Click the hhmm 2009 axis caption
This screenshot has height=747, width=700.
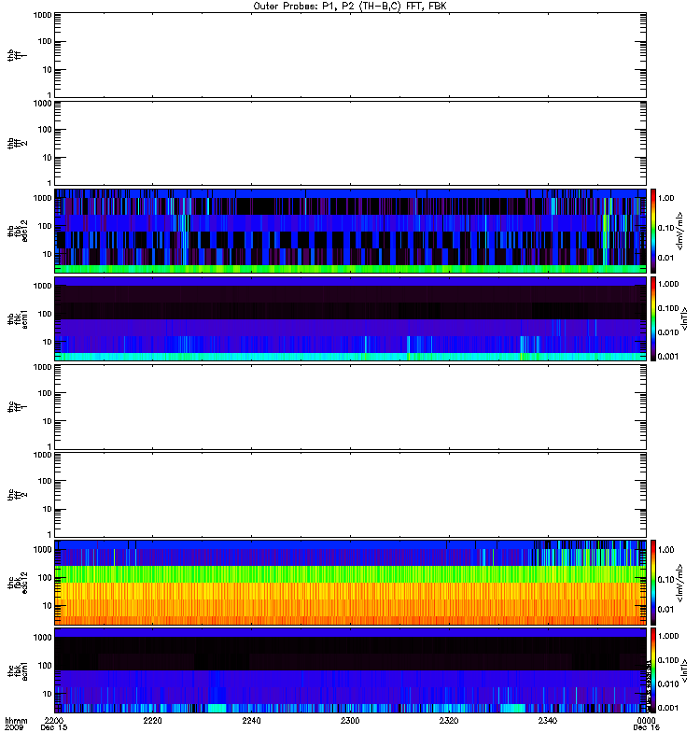click(x=16, y=725)
